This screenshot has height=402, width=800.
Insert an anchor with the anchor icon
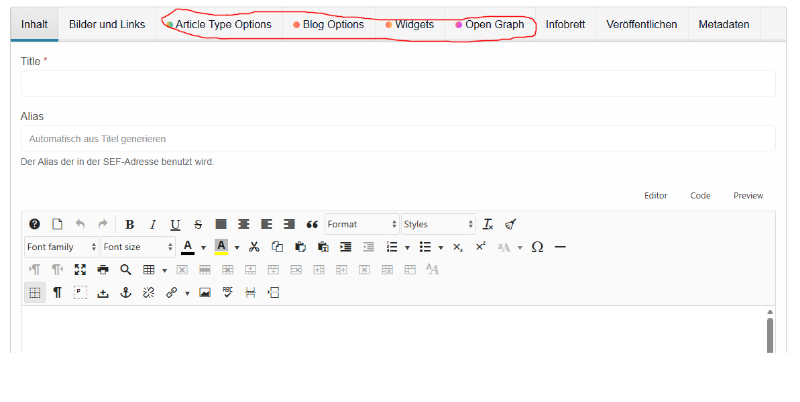coord(125,293)
